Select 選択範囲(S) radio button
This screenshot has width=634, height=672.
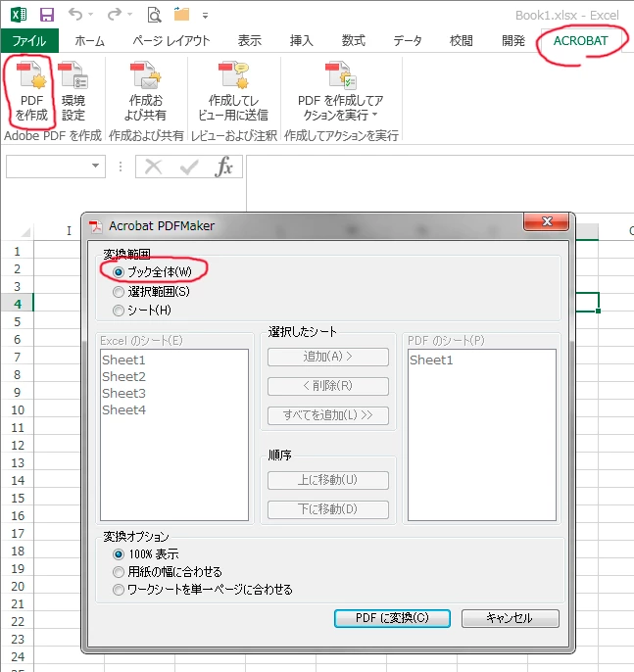[x=118, y=292]
